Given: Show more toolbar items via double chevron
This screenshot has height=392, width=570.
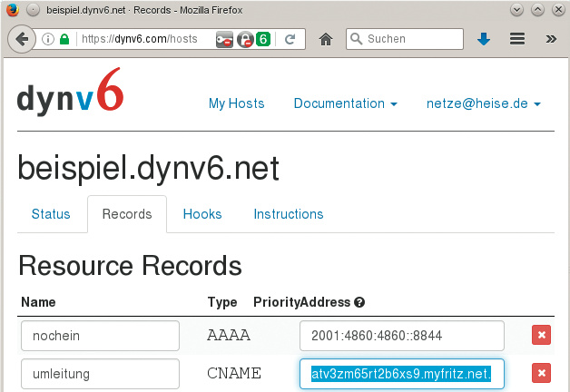Looking at the screenshot, I should click(551, 39).
